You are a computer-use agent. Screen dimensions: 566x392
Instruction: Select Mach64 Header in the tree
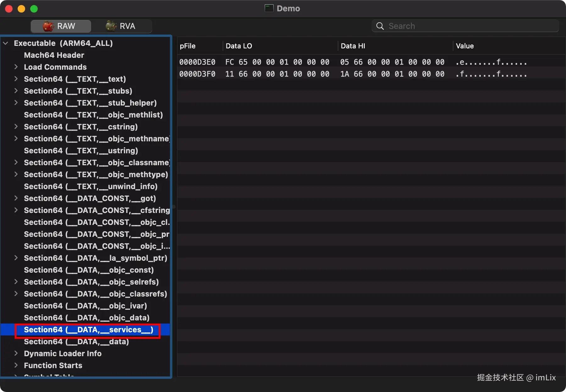(x=54, y=55)
